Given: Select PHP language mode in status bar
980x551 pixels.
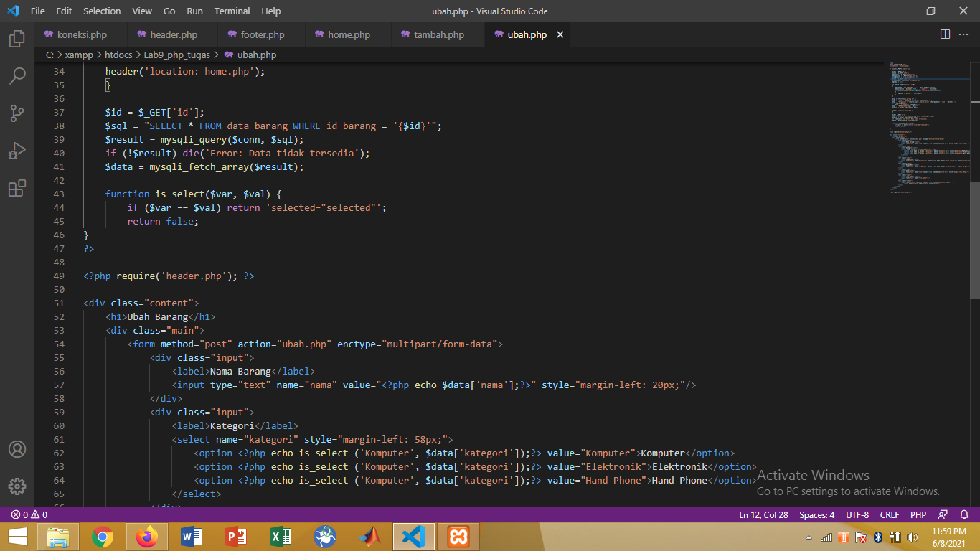Looking at the screenshot, I should (x=918, y=514).
